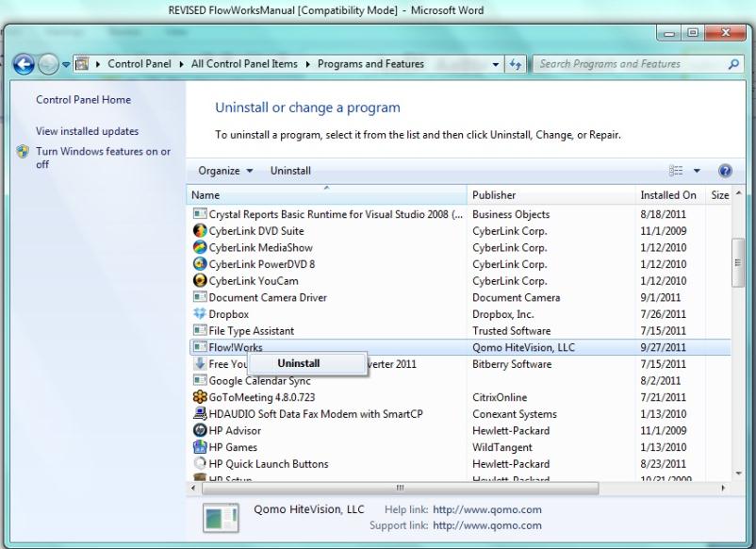Expand the menu after All Control Panel Items

(307, 64)
